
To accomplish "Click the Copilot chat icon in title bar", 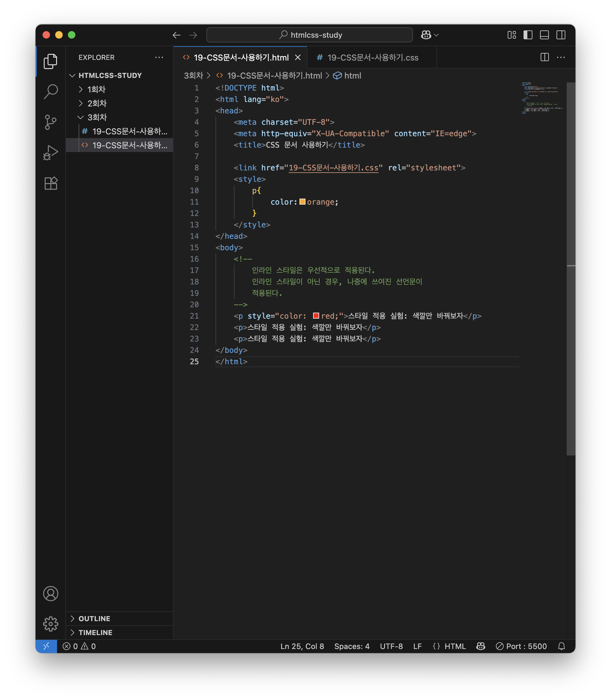I will 426,35.
